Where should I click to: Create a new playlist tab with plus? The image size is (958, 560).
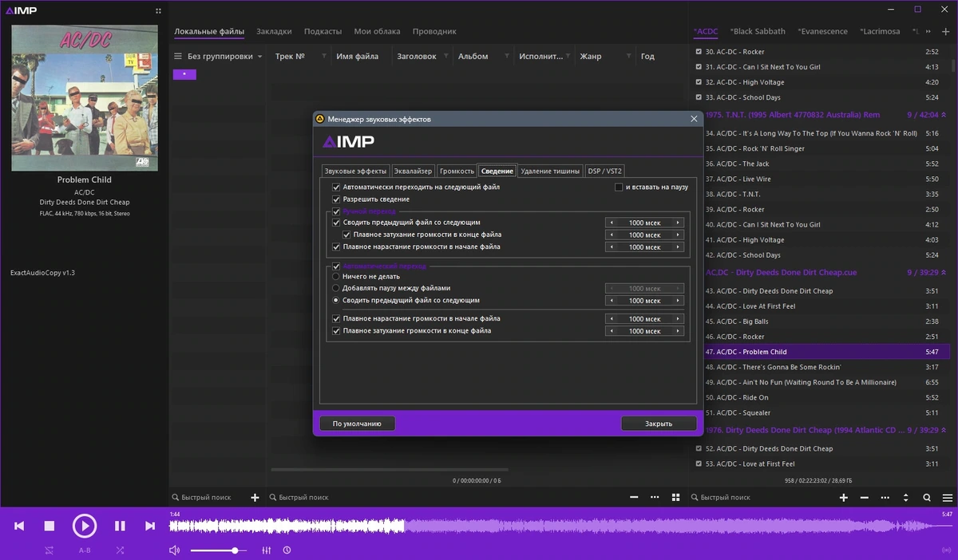[946, 31]
